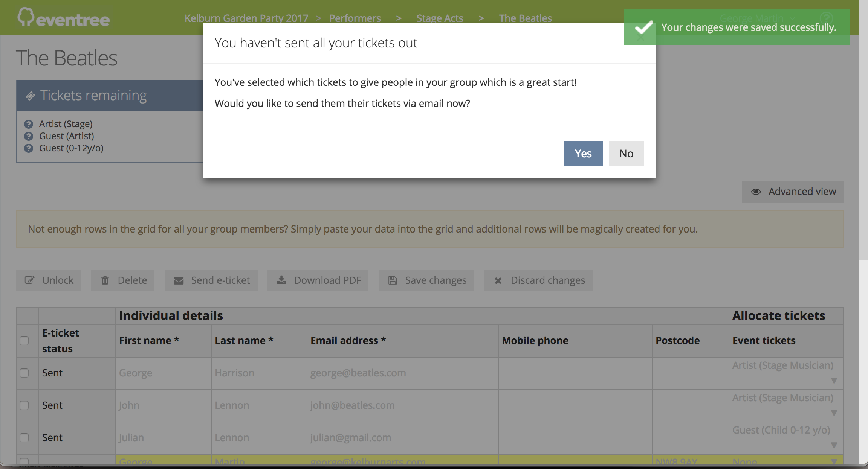
Task: Click the vertical page scrollbar
Action: tap(863, 130)
